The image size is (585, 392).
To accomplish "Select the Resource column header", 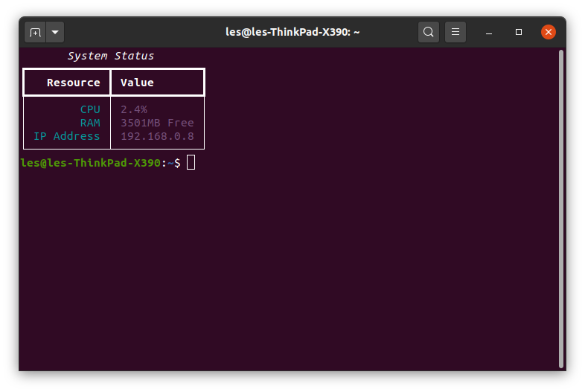I will [73, 83].
